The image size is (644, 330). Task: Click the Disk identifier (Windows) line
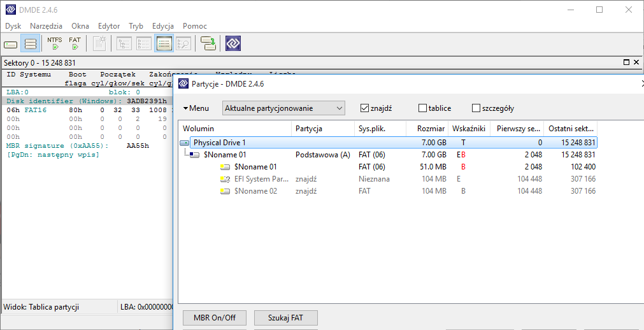(x=87, y=101)
